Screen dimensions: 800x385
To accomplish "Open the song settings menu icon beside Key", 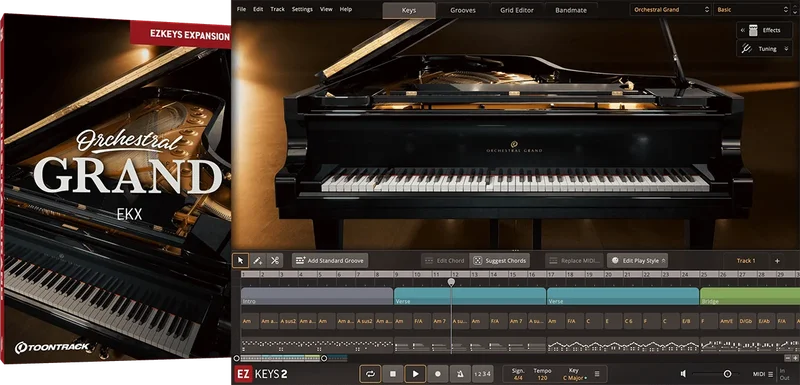I will coord(597,374).
